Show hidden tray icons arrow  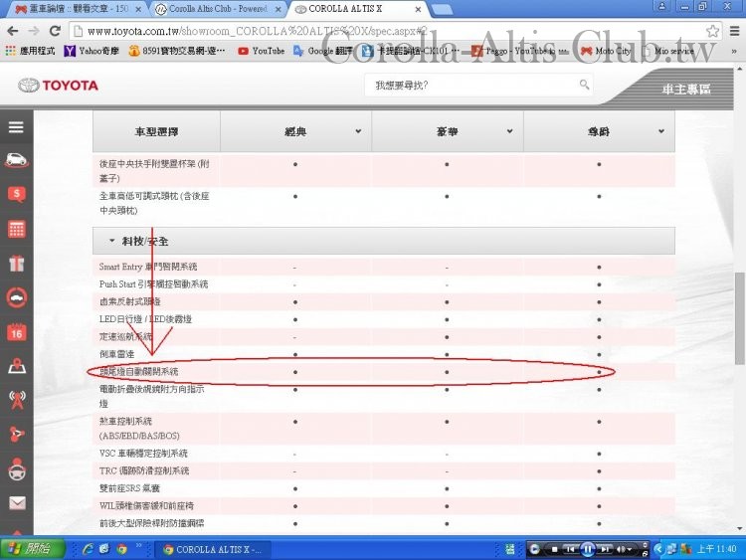[x=658, y=549]
